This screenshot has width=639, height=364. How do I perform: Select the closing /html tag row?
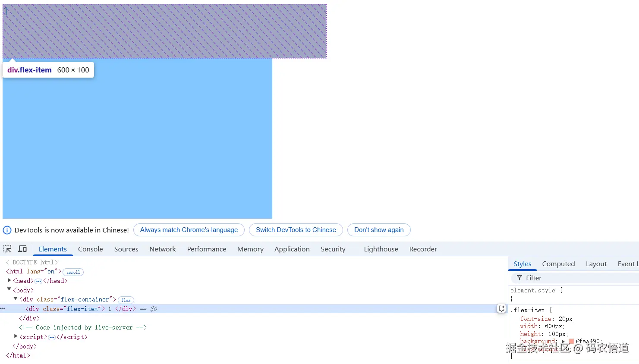point(18,355)
